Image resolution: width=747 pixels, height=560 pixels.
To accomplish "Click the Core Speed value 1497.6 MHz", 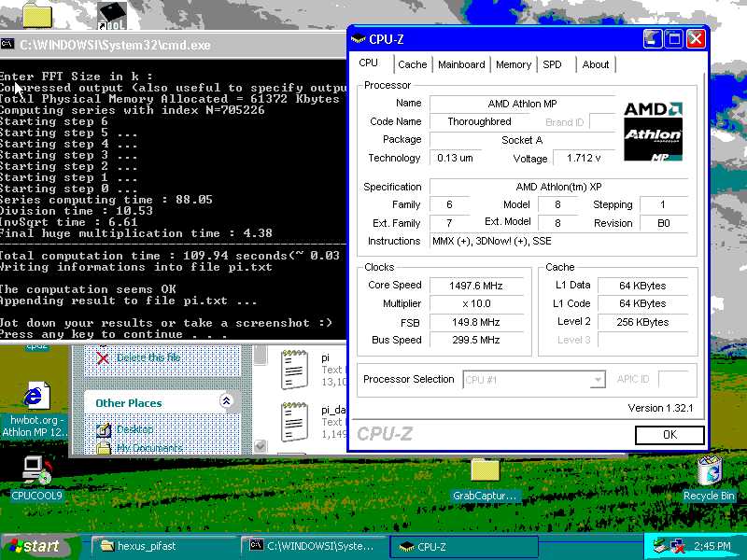I will tap(476, 286).
